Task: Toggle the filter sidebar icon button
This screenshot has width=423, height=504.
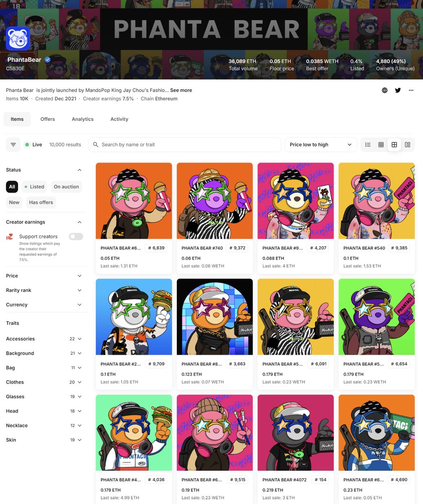Action: (13, 144)
